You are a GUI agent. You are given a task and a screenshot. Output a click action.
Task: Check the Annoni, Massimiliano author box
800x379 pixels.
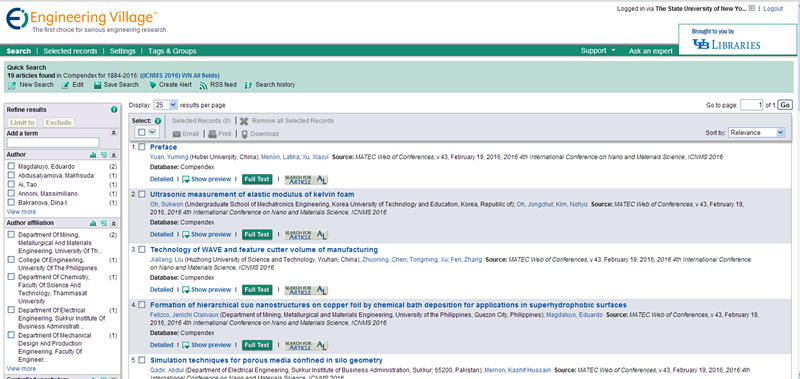[11, 193]
